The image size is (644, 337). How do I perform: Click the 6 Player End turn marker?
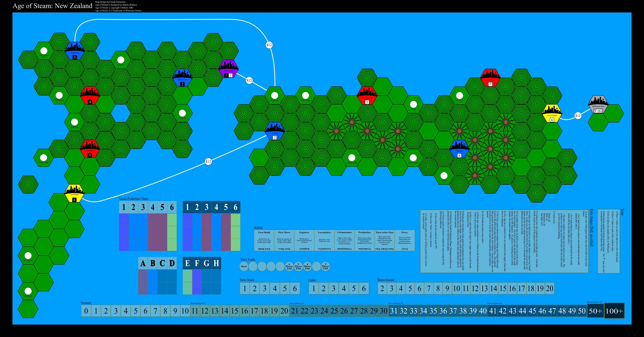point(289,266)
